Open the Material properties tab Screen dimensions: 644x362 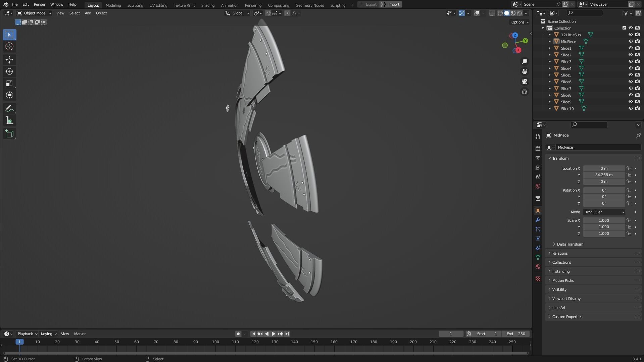pos(538,267)
